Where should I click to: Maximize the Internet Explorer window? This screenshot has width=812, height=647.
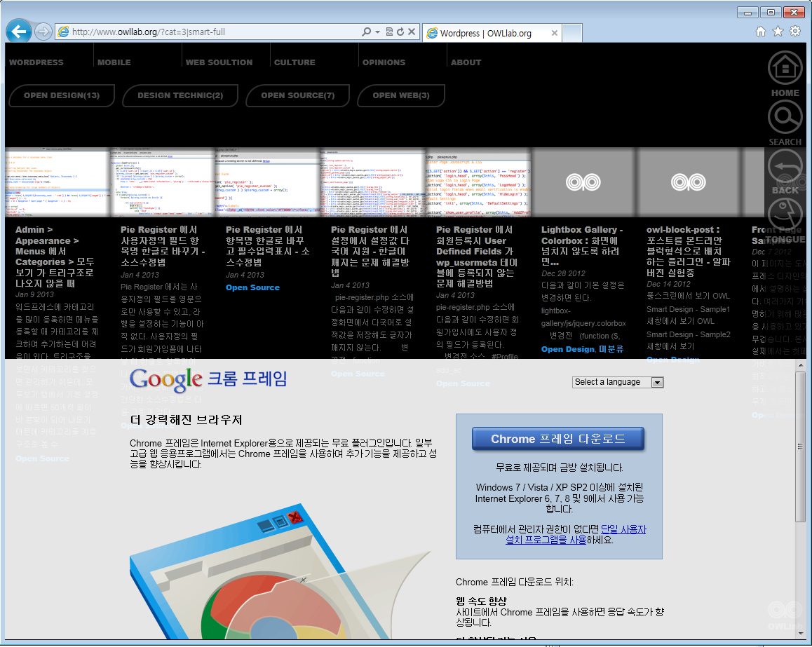pos(771,12)
